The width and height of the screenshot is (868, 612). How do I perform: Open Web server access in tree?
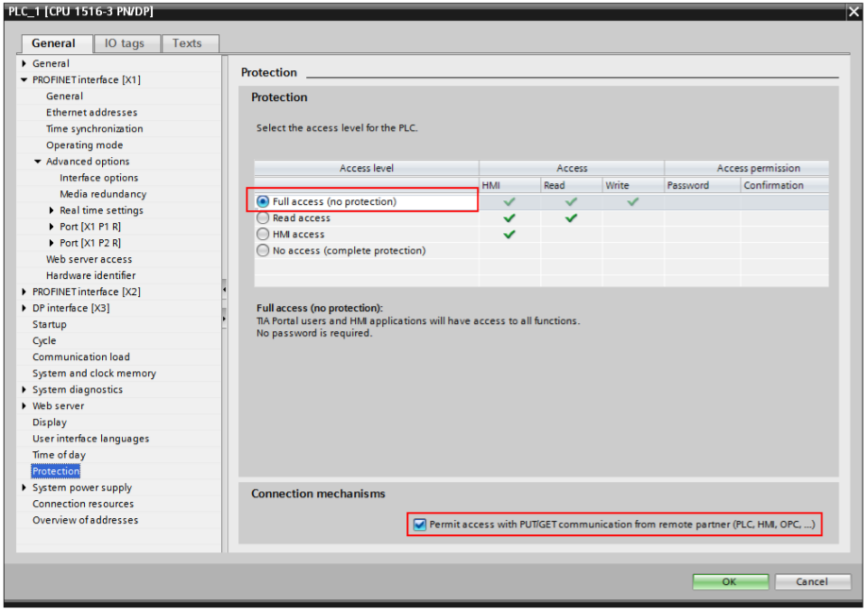[x=89, y=259]
